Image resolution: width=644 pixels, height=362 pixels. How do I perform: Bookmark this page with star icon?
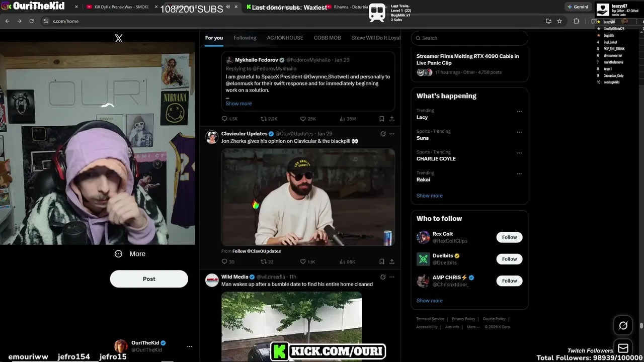tap(559, 21)
